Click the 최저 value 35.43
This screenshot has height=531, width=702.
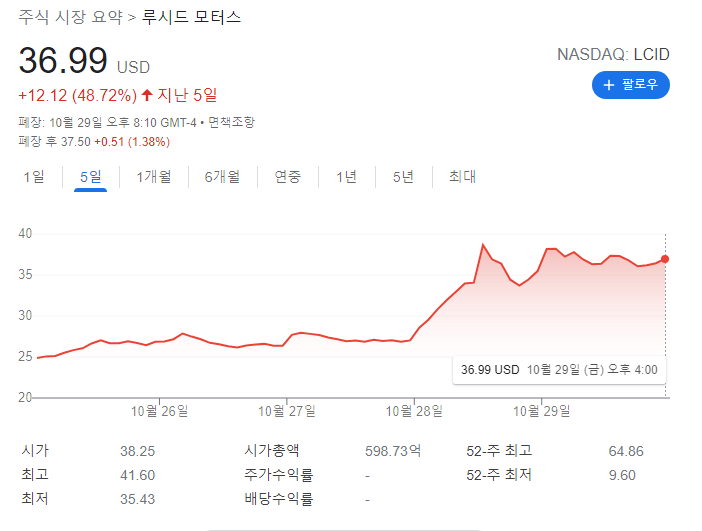click(137, 499)
